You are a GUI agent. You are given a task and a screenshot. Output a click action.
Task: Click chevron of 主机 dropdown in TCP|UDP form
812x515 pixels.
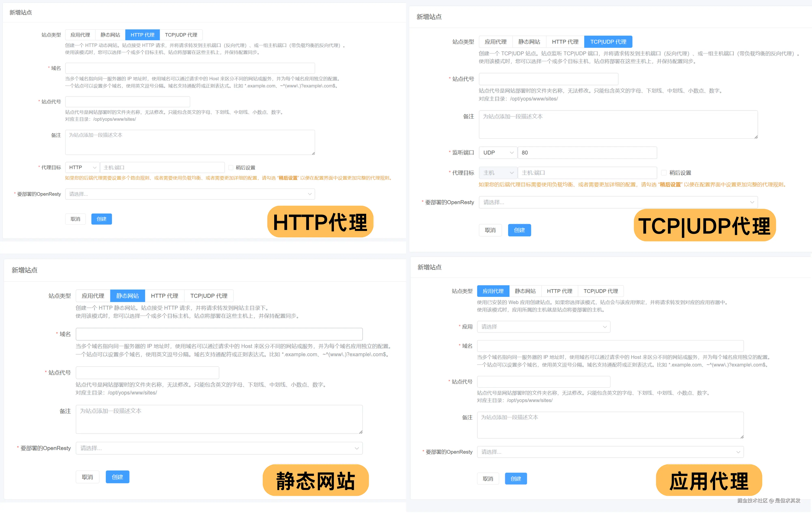click(x=512, y=173)
